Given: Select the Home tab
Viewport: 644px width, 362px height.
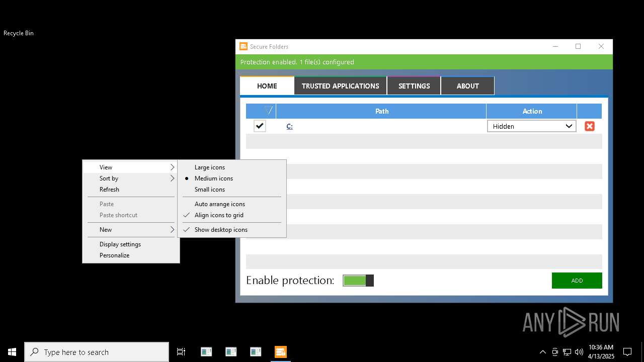Looking at the screenshot, I should pyautogui.click(x=267, y=86).
